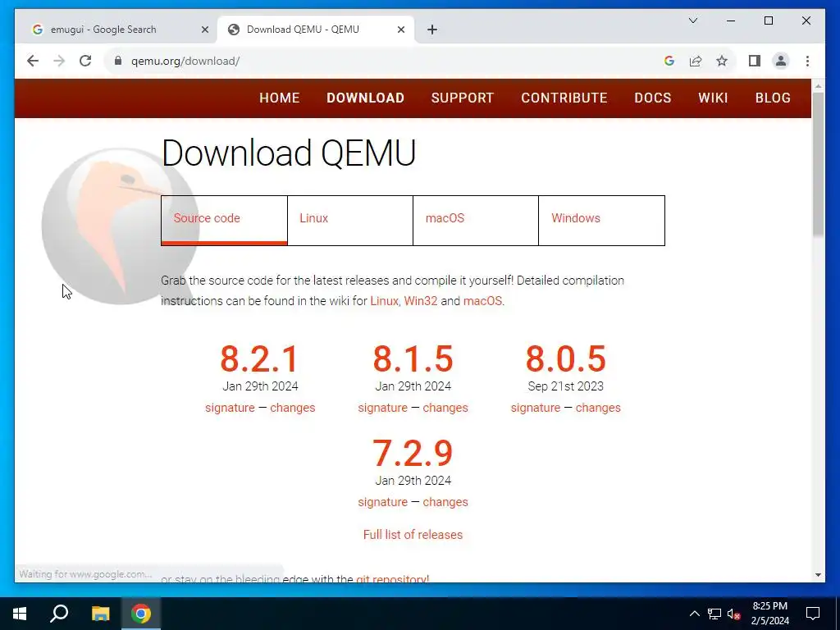
Task: Open the Win32 wiki compilation link
Action: 421,301
